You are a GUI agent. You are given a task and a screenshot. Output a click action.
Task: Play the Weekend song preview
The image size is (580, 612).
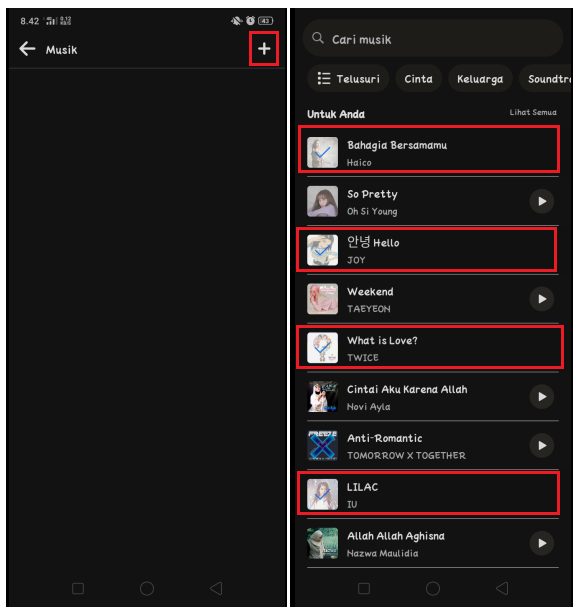click(x=542, y=299)
